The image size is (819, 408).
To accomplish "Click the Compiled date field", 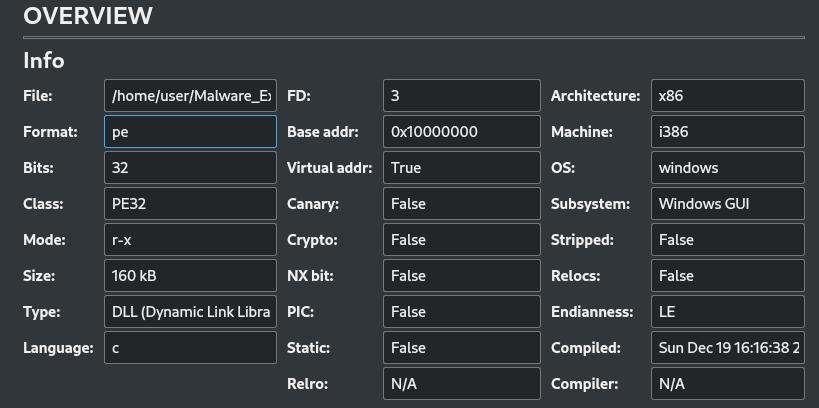I will [x=727, y=348].
